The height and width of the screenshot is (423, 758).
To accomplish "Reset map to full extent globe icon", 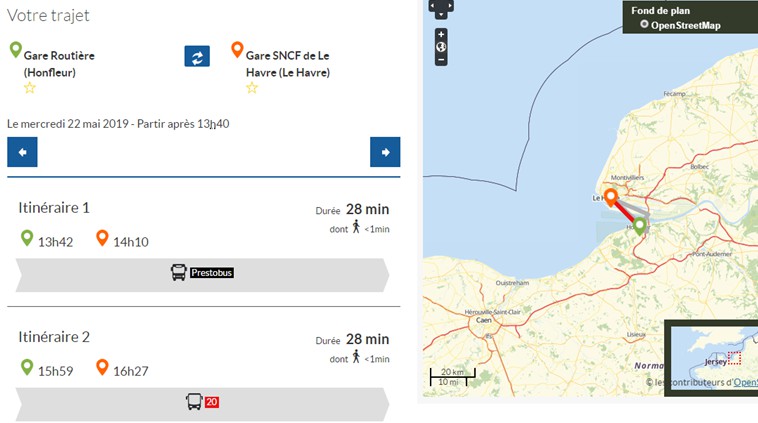I will [441, 47].
